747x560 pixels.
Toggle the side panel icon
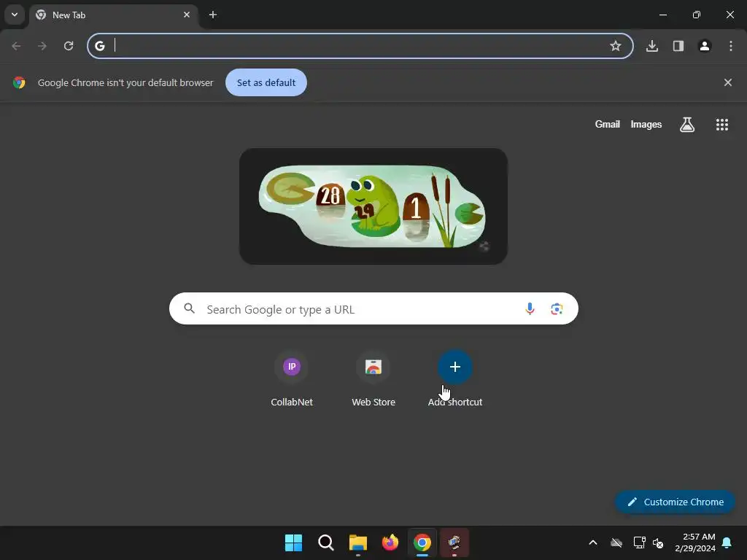[x=678, y=46]
